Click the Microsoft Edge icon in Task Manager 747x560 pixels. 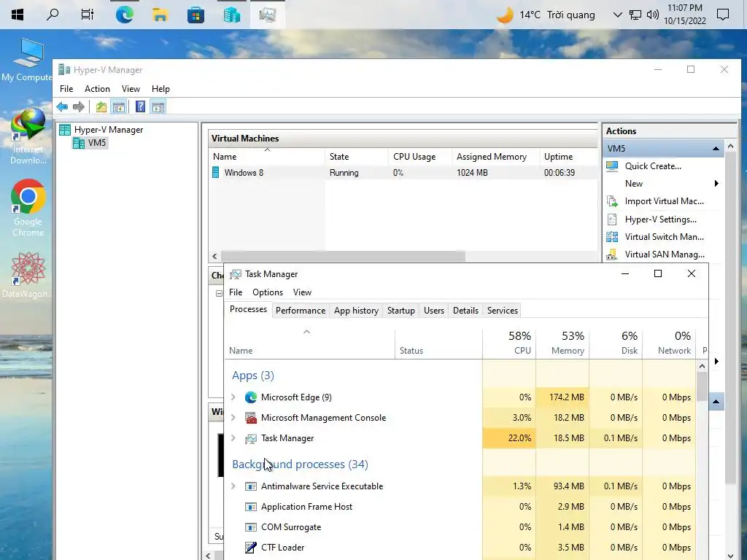coord(251,397)
